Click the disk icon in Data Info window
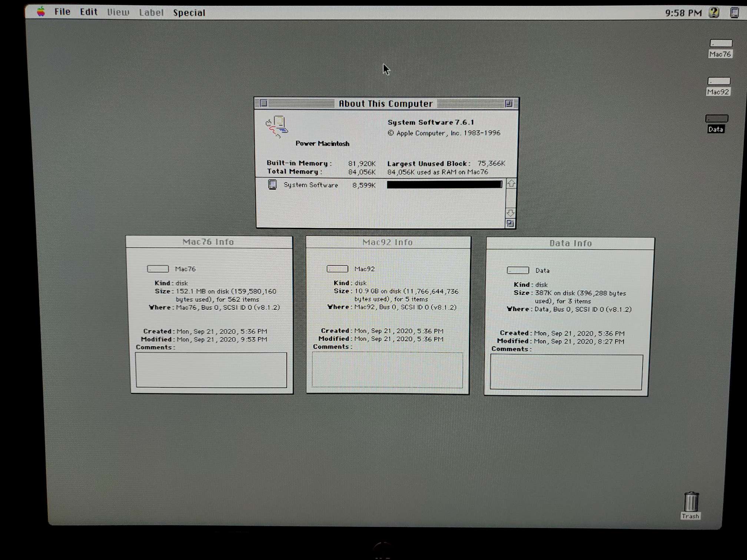 [x=518, y=270]
